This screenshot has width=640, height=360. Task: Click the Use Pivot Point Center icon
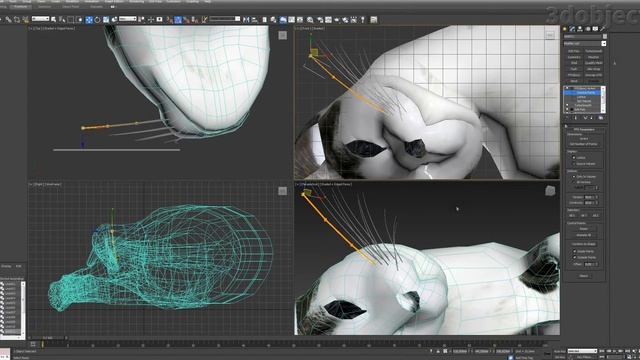pos(141,20)
